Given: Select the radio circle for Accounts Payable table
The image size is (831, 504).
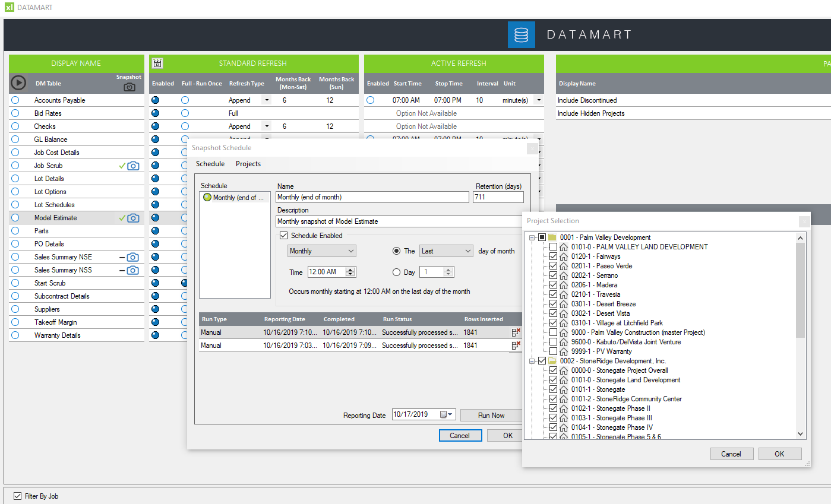Looking at the screenshot, I should coord(15,100).
